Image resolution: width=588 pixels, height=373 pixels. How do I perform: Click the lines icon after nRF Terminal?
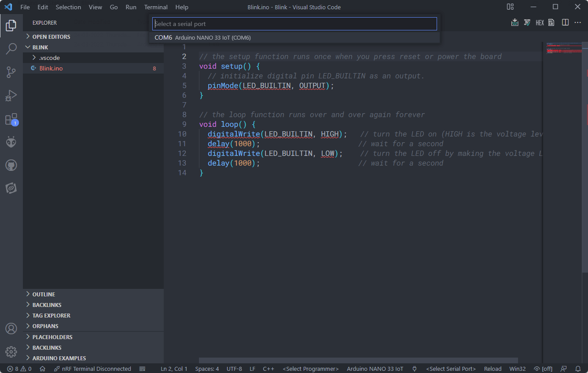(x=142, y=369)
